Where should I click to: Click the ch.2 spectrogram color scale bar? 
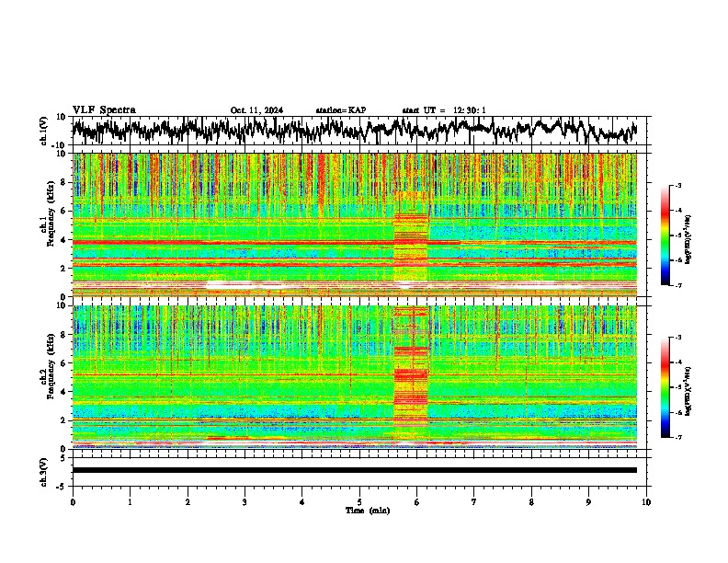click(x=665, y=387)
